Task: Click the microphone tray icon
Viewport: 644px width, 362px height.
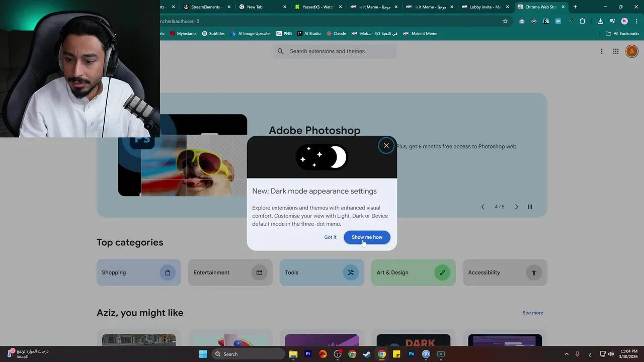Action: 578,354
